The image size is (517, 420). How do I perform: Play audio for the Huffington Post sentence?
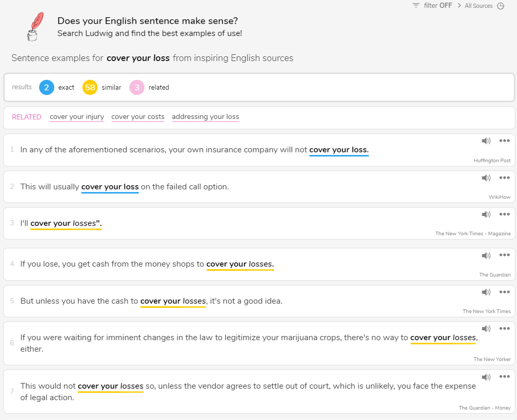click(486, 141)
